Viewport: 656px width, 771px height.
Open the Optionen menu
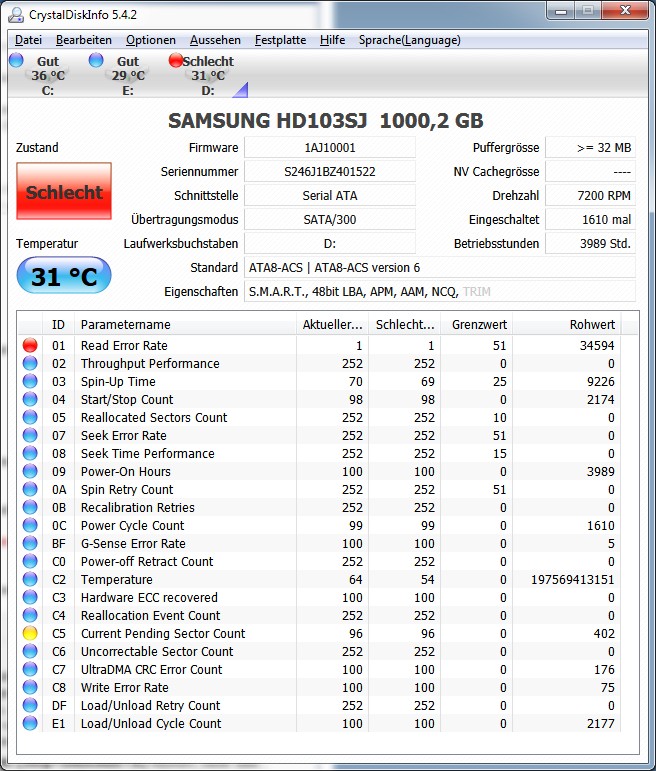[x=150, y=40]
